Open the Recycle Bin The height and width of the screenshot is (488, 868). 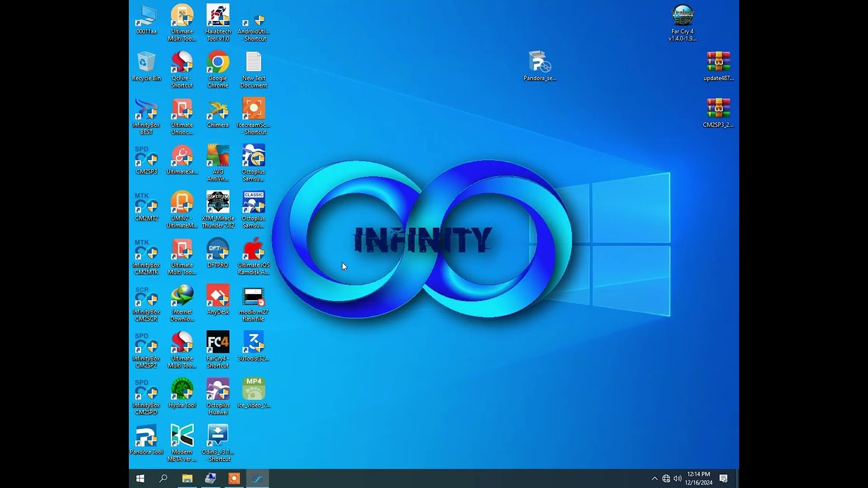146,66
